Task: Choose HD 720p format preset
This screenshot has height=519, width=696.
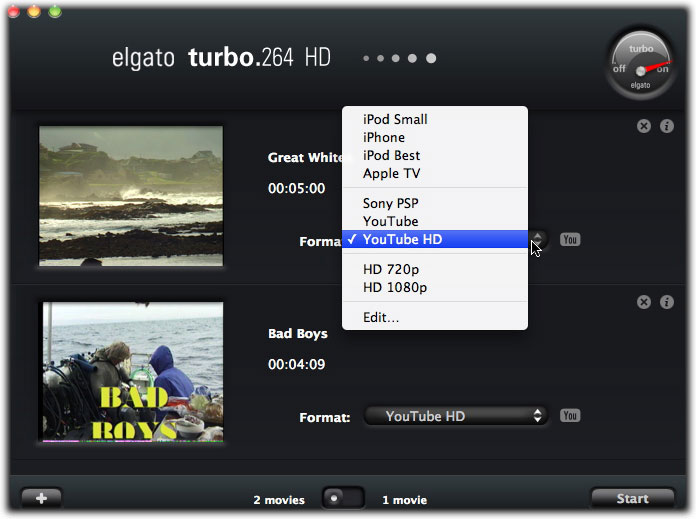Action: tap(435, 269)
